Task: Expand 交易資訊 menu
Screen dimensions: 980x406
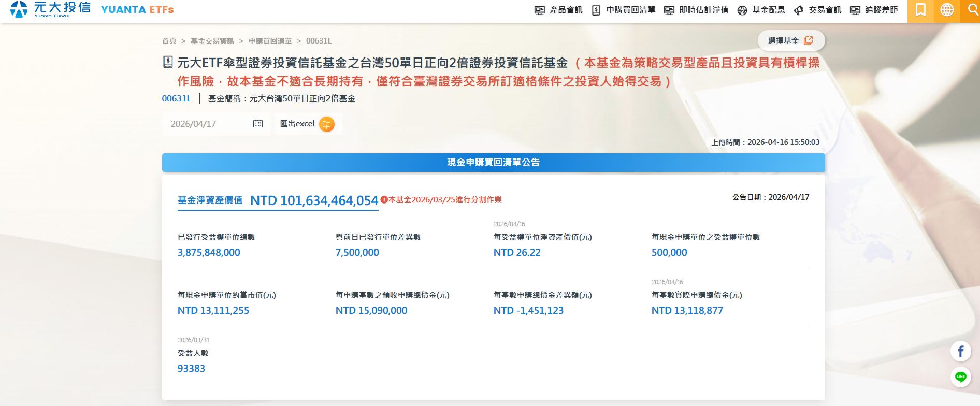Action: pyautogui.click(x=817, y=10)
